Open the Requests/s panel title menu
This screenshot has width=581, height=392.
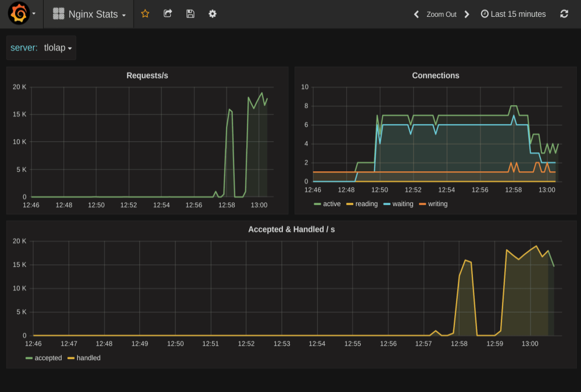click(147, 75)
